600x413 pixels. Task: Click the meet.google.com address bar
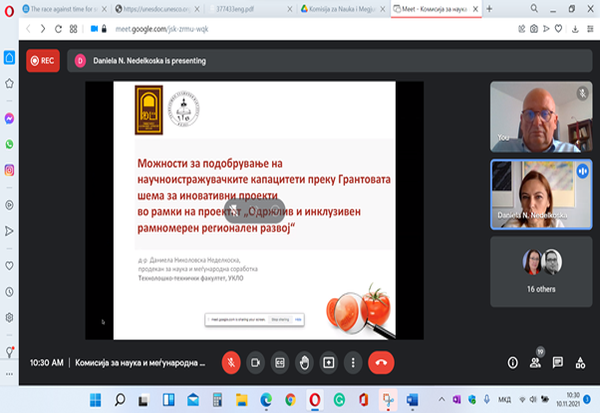(200, 29)
